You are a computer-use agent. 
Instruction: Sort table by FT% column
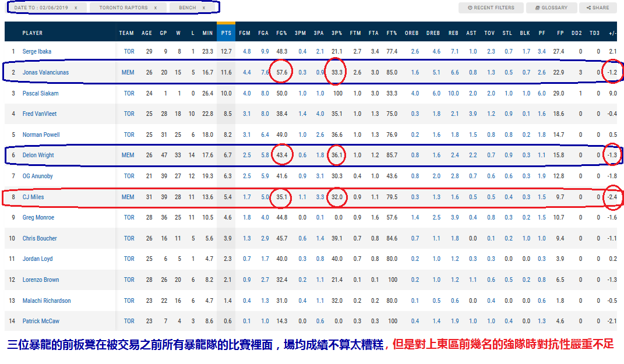392,33
